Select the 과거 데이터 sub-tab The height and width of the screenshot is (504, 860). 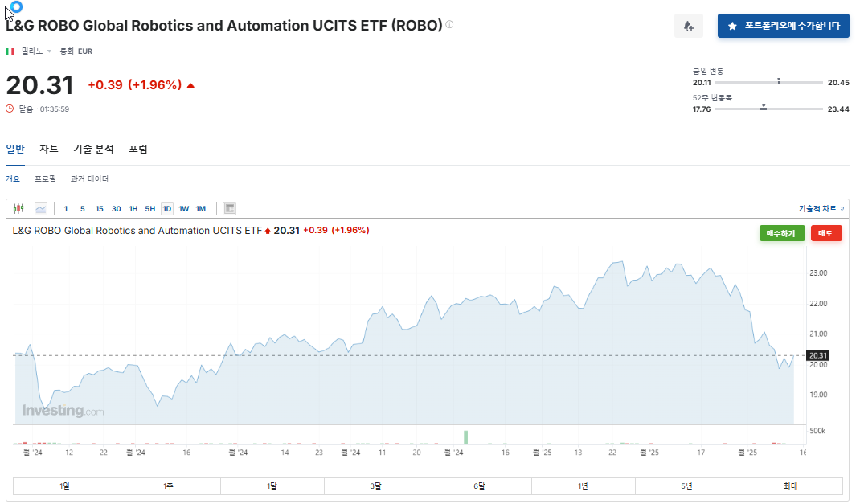coord(89,178)
